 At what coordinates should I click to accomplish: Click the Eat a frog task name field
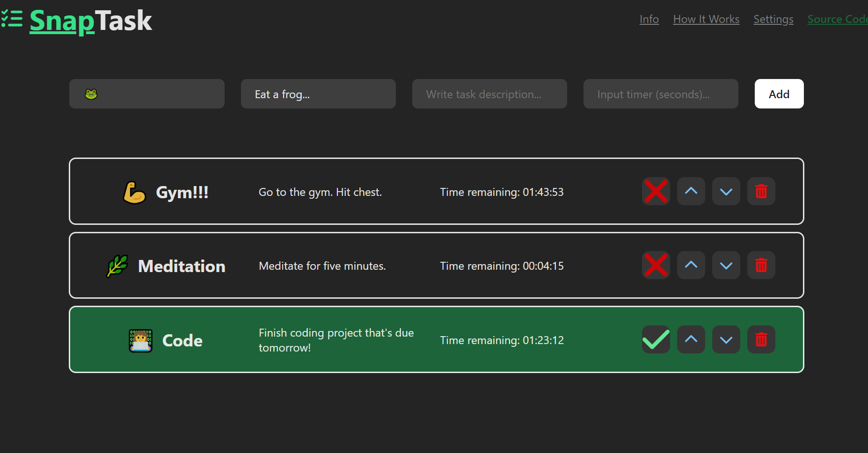click(x=318, y=93)
